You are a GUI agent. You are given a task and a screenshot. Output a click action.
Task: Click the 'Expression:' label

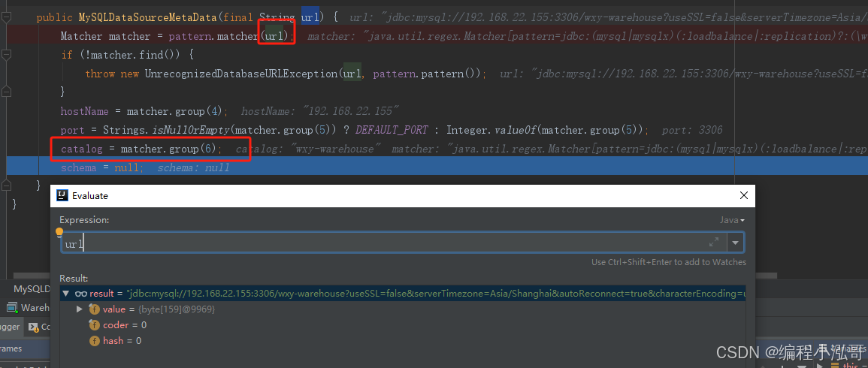click(x=85, y=220)
